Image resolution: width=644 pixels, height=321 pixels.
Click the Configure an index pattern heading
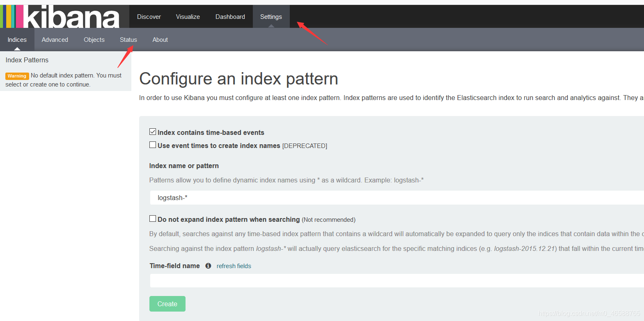click(239, 79)
